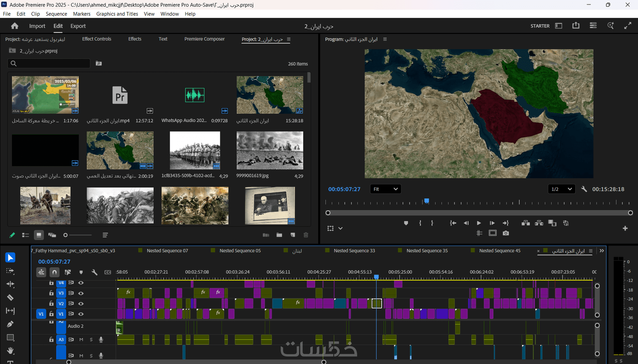Open the Sequence menu

point(56,14)
